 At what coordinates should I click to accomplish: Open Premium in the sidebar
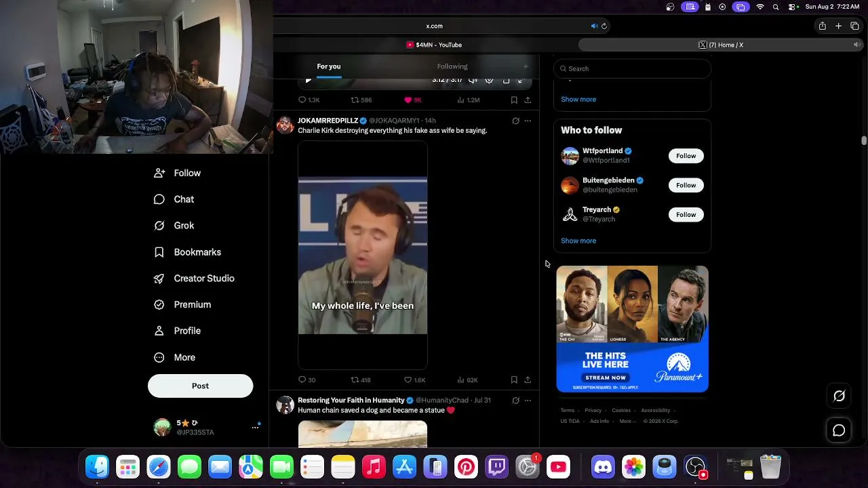pyautogui.click(x=182, y=305)
